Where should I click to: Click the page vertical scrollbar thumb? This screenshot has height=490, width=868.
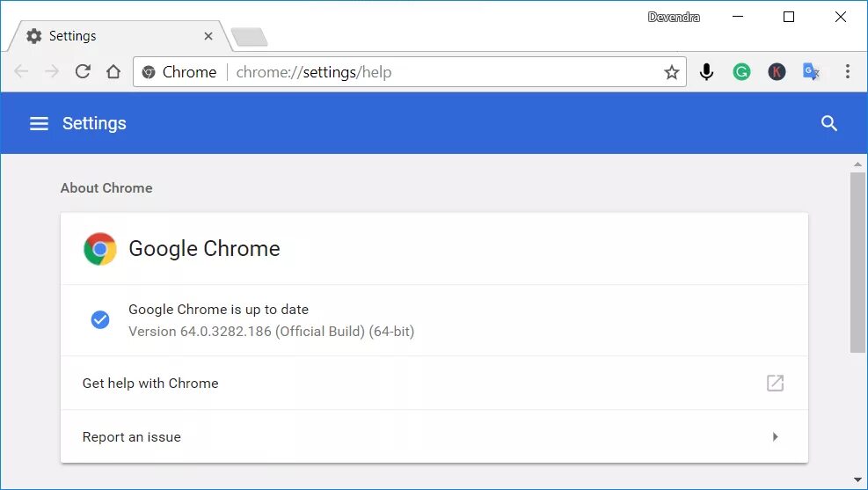click(857, 262)
